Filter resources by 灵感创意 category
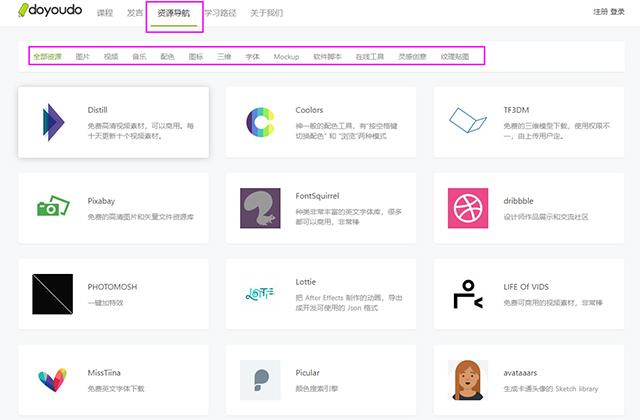 point(412,56)
